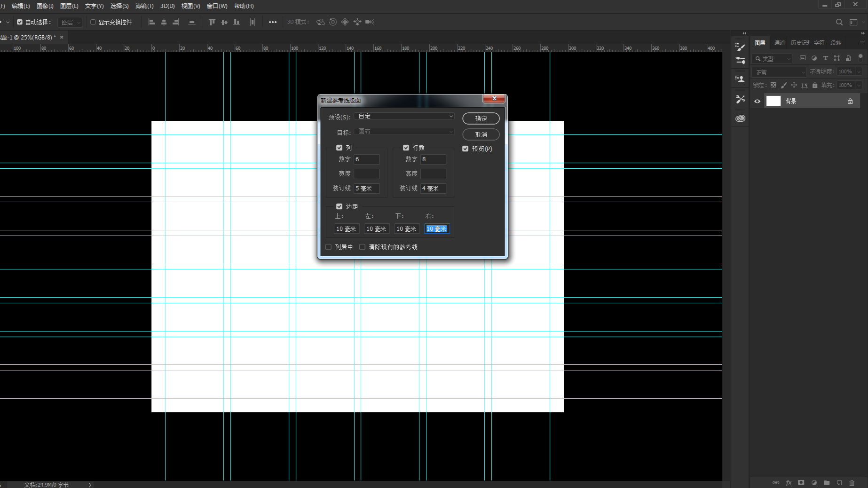The image size is (868, 488).
Task: Open the 图层(L) menu
Action: click(x=69, y=6)
